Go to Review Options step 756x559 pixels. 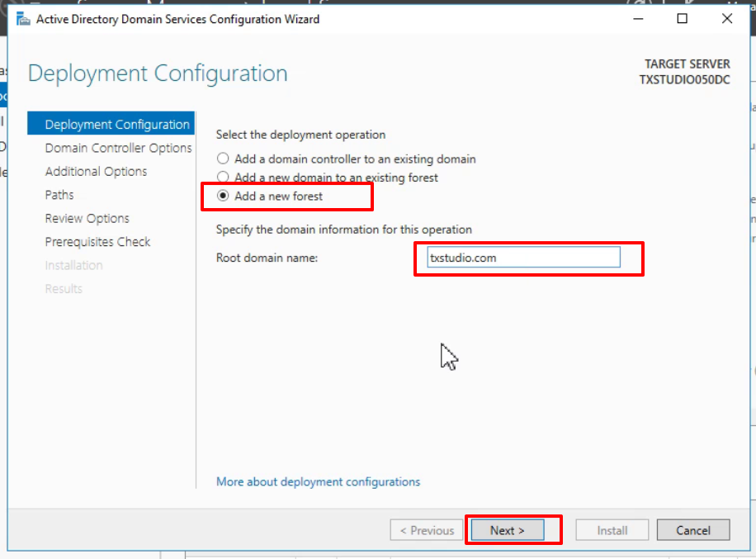(x=87, y=219)
